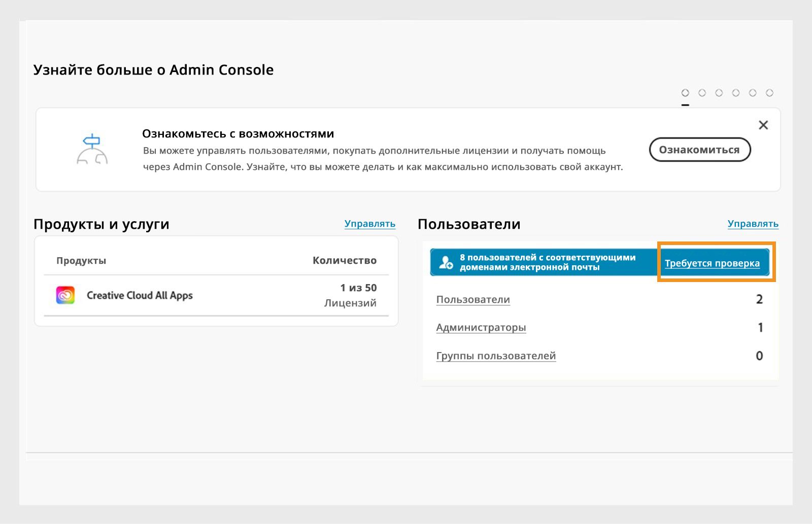Click the Продукты и услуги section heading

coord(101,224)
